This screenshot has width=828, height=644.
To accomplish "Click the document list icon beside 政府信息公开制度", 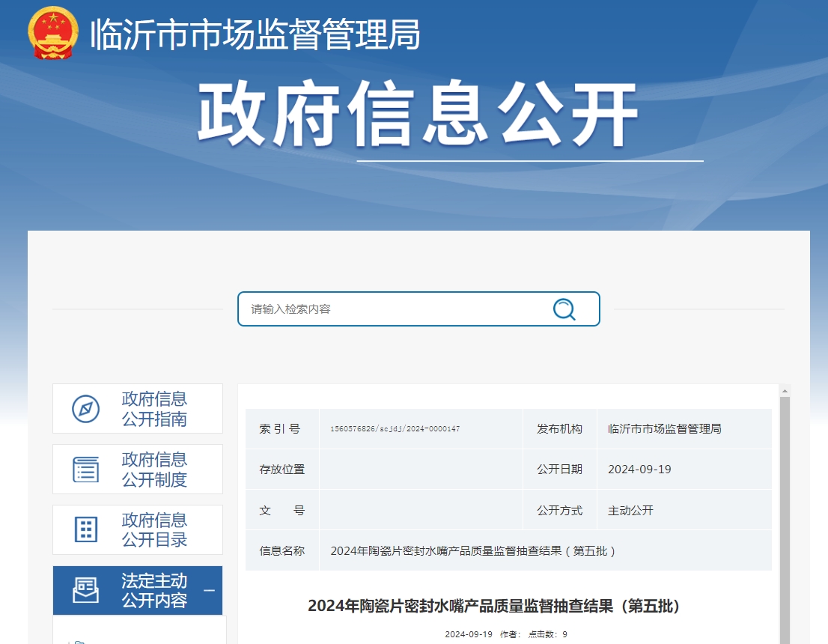I will click(85, 470).
